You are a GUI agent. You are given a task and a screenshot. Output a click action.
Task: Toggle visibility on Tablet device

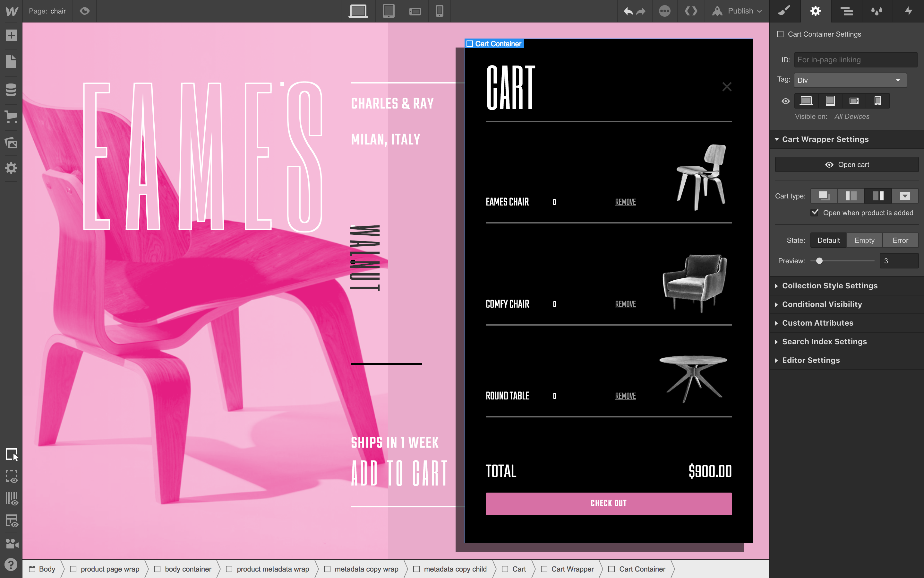tap(830, 101)
